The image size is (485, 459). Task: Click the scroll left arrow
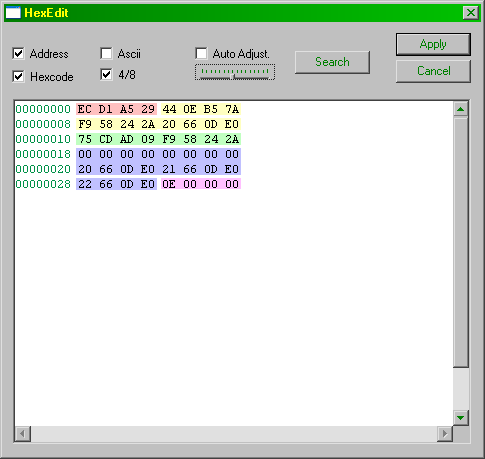[x=23, y=434]
